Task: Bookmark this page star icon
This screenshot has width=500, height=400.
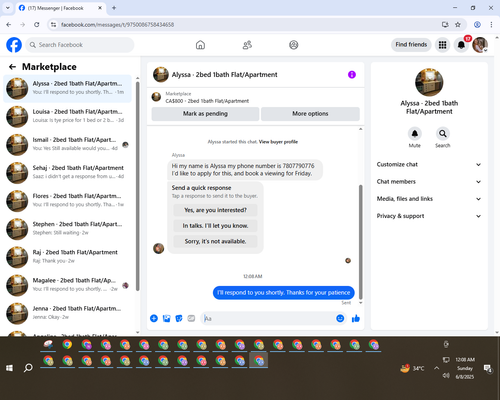Action: pyautogui.click(x=458, y=24)
